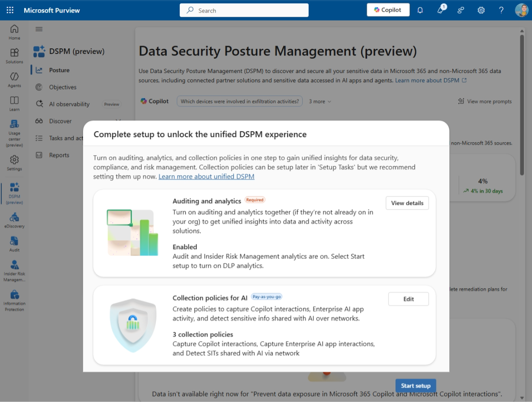Image resolution: width=532 pixels, height=402 pixels.
Task: Open the Settings gear in header
Action: coord(481,10)
